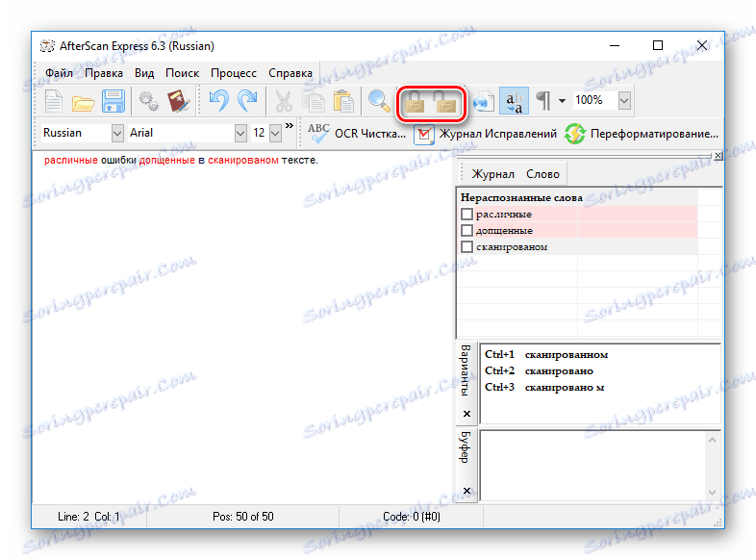Expand the paragraph mark options arrow

point(562,101)
